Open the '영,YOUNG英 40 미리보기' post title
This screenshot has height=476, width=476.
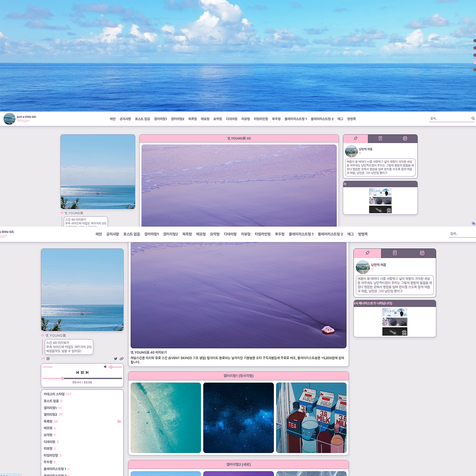149,352
